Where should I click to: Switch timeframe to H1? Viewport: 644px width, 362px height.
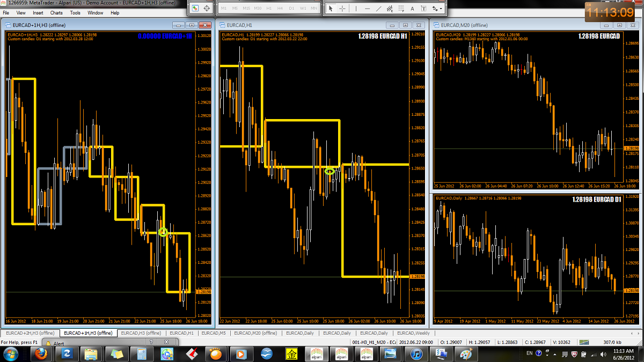point(269,9)
